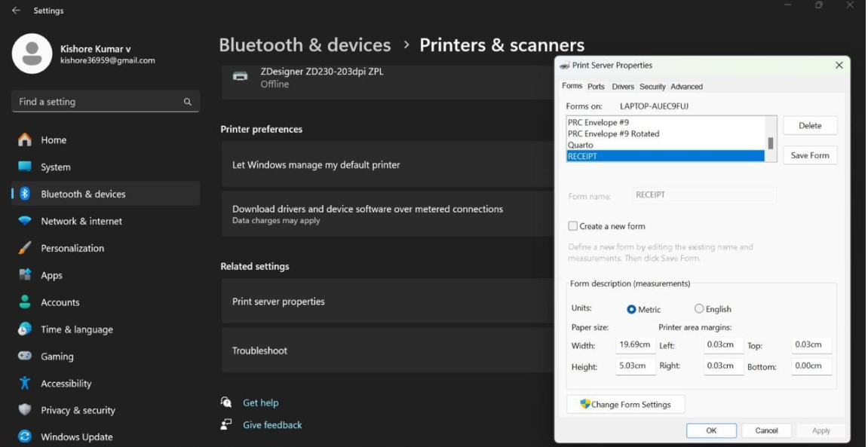Select the English units radio button
The image size is (868, 447).
[x=699, y=309]
